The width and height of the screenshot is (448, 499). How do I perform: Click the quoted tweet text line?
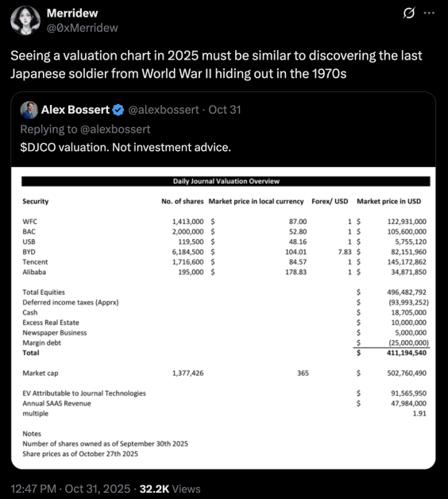[126, 147]
